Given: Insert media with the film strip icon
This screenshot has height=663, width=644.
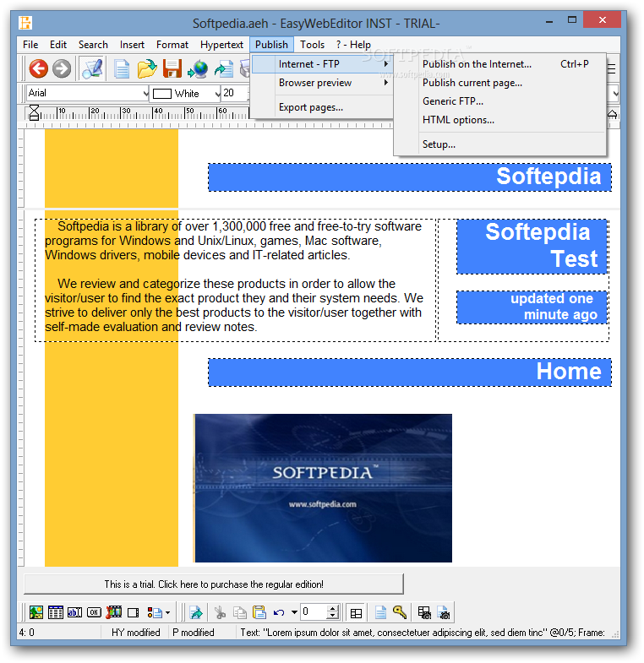Looking at the screenshot, I should pyautogui.click(x=114, y=611).
